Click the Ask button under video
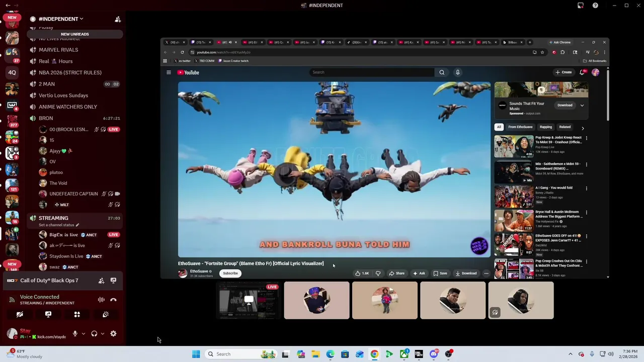 [x=419, y=274]
